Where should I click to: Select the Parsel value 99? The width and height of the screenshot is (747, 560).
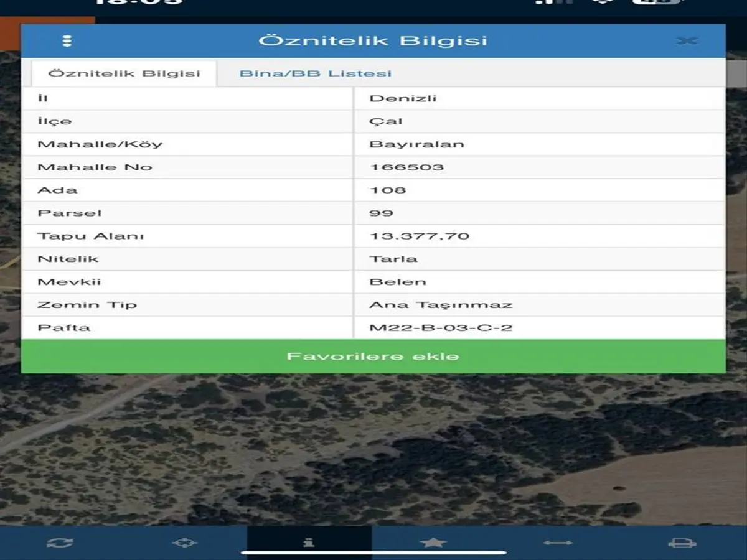(381, 213)
